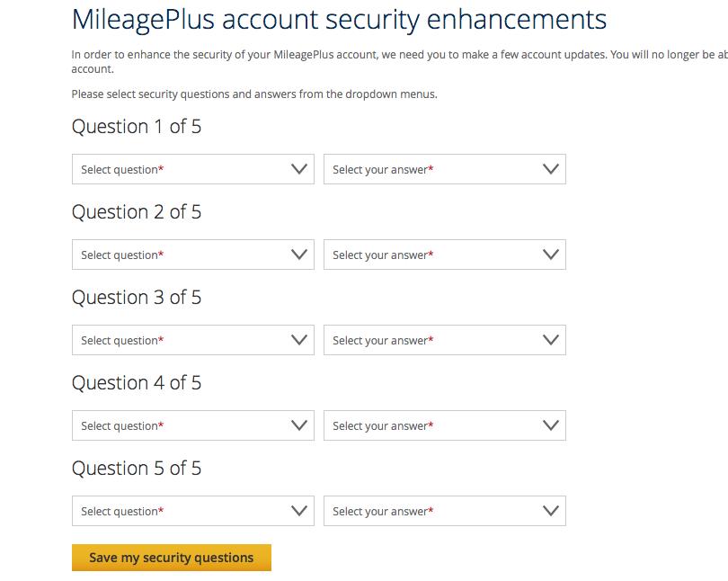The height and width of the screenshot is (581, 728).
Task: Click chevron arrow on Question 3 answer selector
Action: tap(552, 340)
